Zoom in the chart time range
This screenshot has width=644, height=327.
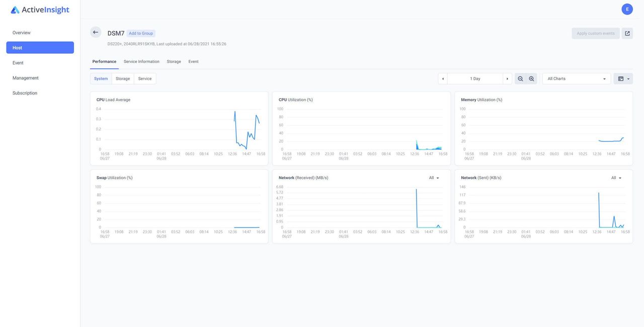tap(531, 78)
